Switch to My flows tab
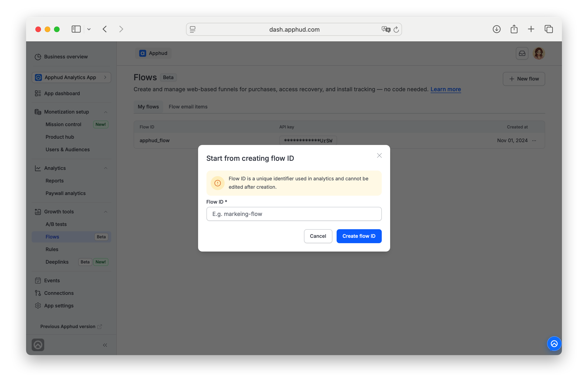Screen dimensions: 588x390 coord(148,107)
